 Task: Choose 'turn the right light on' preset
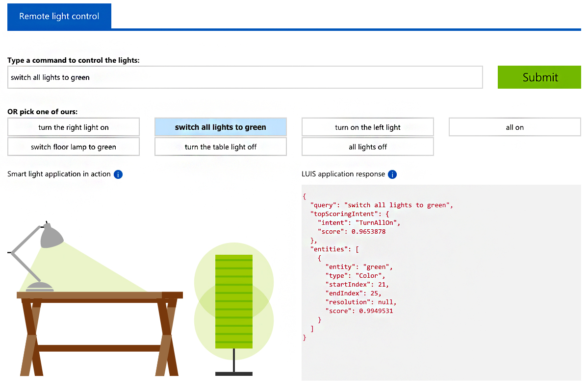[x=74, y=127]
